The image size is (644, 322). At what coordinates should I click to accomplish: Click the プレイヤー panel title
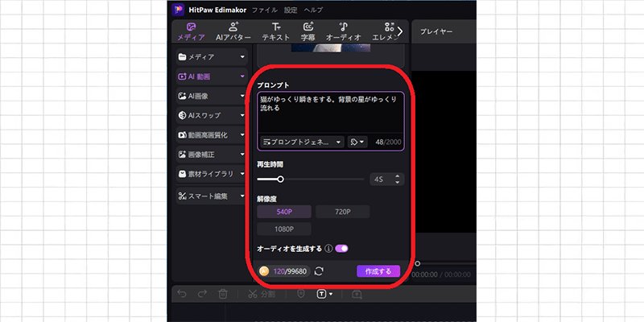436,31
